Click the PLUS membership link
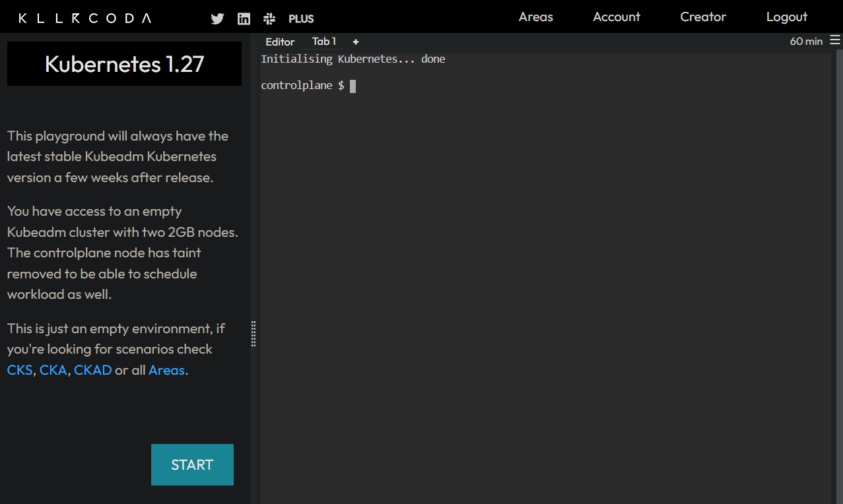The image size is (843, 504). (x=301, y=18)
